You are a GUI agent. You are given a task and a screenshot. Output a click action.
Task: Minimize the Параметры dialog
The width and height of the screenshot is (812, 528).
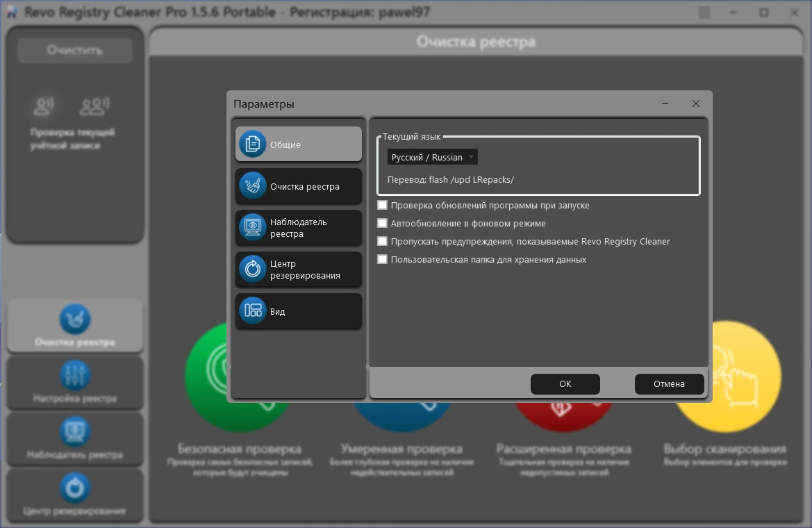(x=665, y=104)
